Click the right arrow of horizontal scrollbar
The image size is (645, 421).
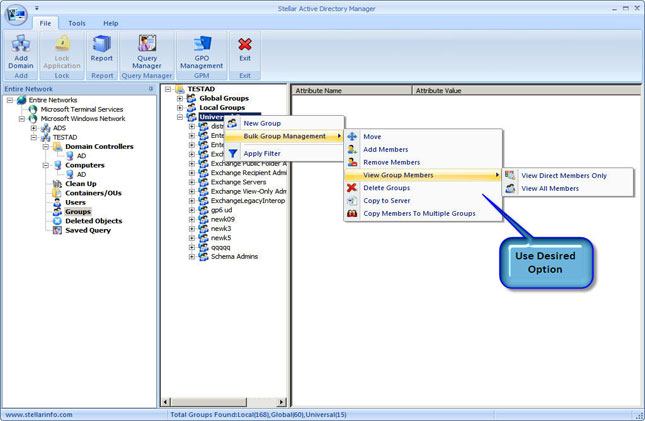click(282, 402)
